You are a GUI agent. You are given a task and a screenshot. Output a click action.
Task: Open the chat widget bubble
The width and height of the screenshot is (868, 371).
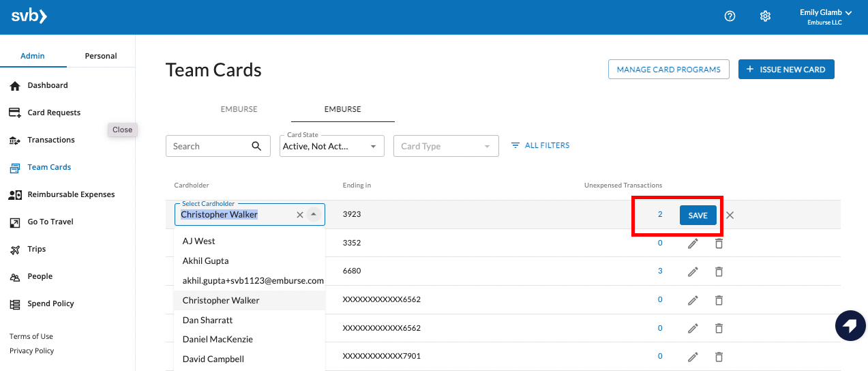click(x=850, y=325)
